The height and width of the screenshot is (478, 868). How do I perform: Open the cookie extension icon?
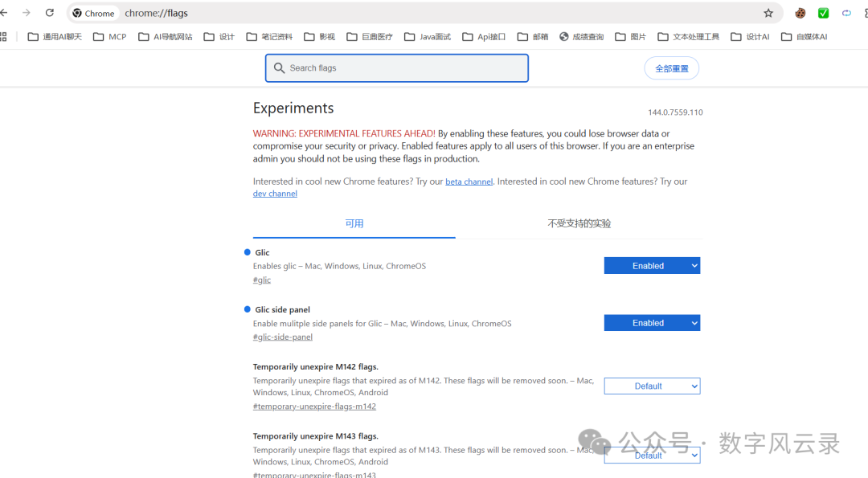(x=800, y=14)
